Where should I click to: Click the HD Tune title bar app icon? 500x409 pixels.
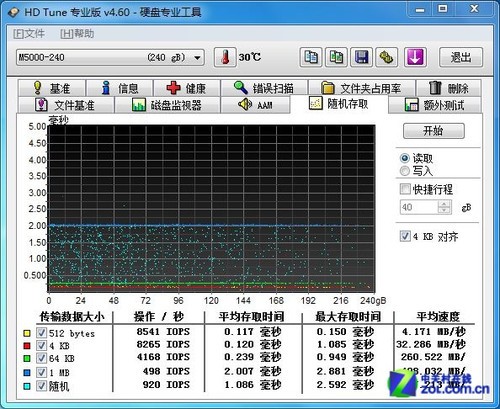14,12
